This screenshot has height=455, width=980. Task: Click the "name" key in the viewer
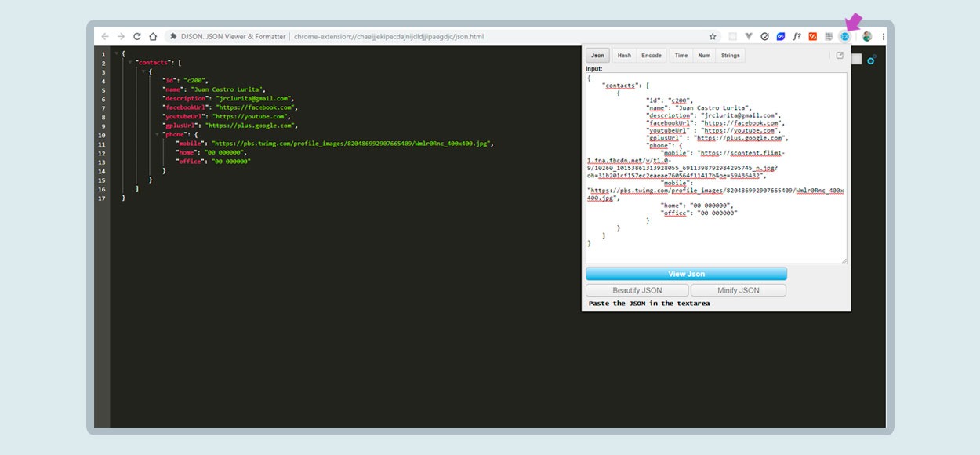pos(173,89)
